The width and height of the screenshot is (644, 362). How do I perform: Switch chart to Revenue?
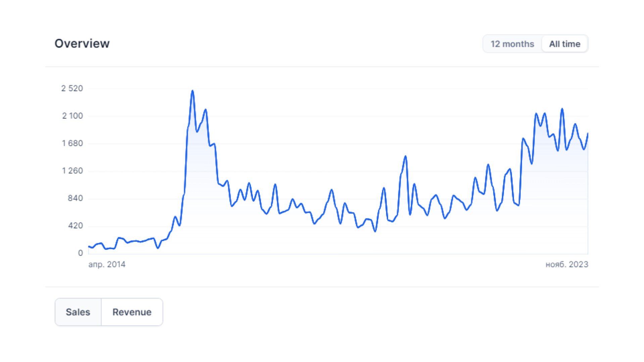[x=132, y=312]
